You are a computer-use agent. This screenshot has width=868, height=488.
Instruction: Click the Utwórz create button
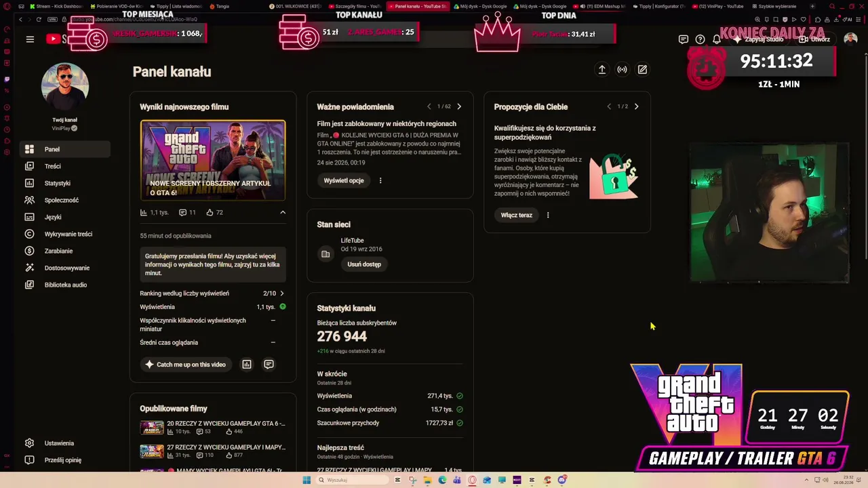[x=815, y=39]
